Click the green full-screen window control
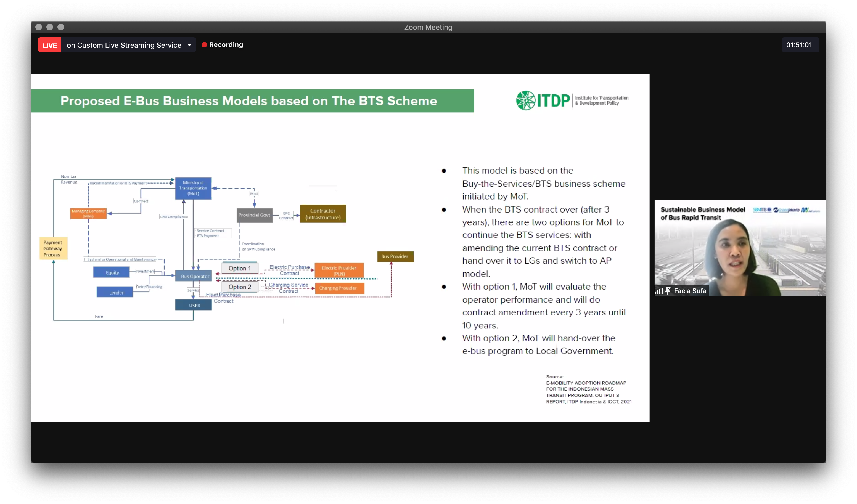 coord(61,27)
